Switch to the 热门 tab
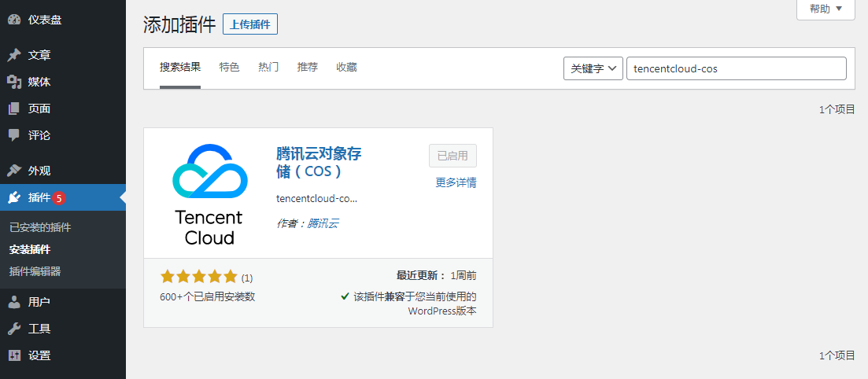 pos(268,68)
